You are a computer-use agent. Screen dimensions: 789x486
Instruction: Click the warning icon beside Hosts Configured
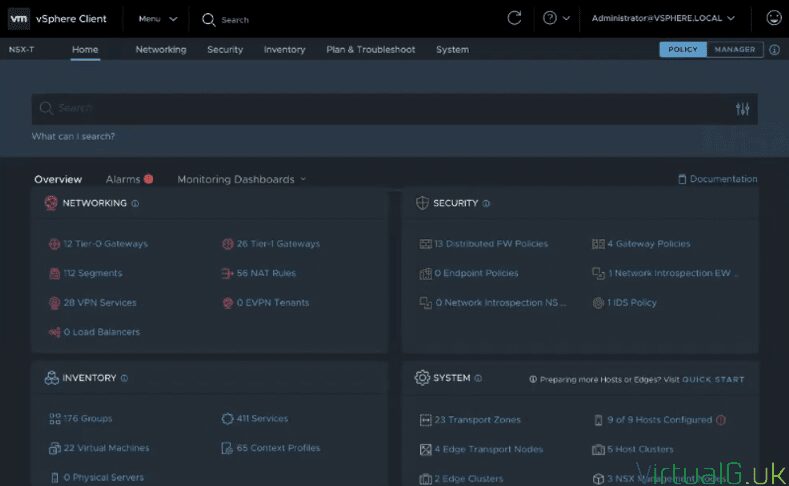pos(721,420)
